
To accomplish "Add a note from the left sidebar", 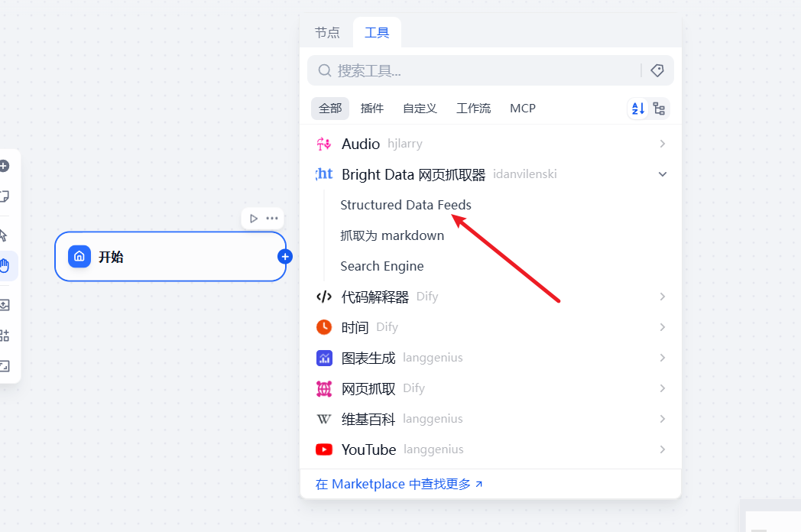I will pyautogui.click(x=4, y=196).
